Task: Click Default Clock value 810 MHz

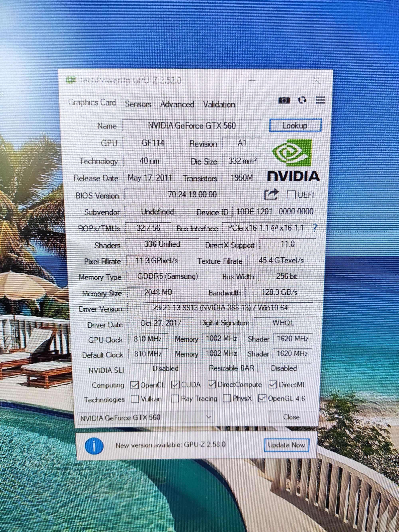Action: [148, 354]
